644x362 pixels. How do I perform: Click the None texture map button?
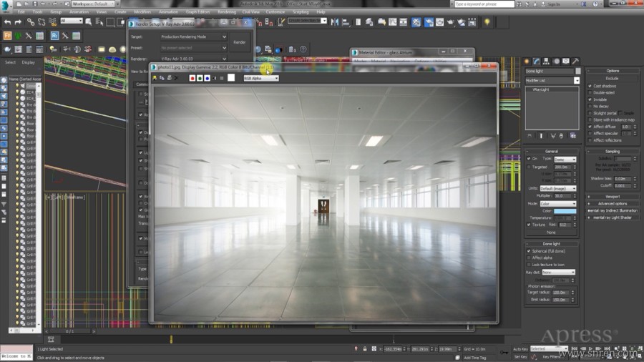(551, 233)
